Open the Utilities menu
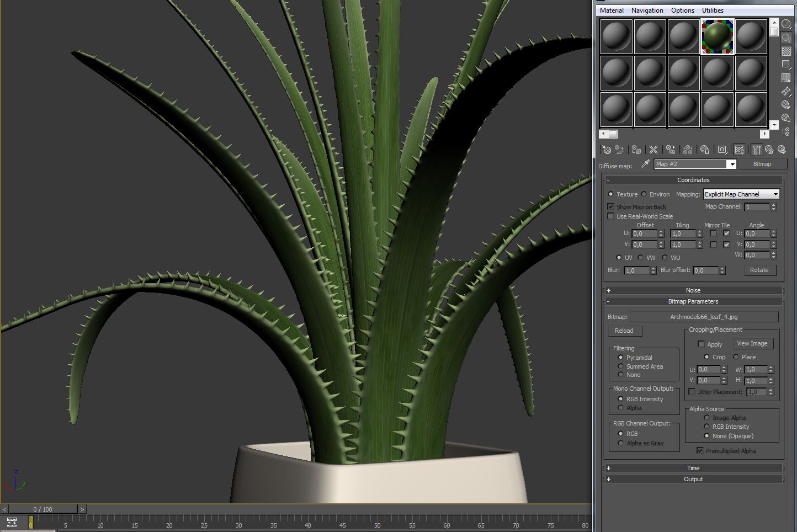This screenshot has width=797, height=532. tap(713, 10)
